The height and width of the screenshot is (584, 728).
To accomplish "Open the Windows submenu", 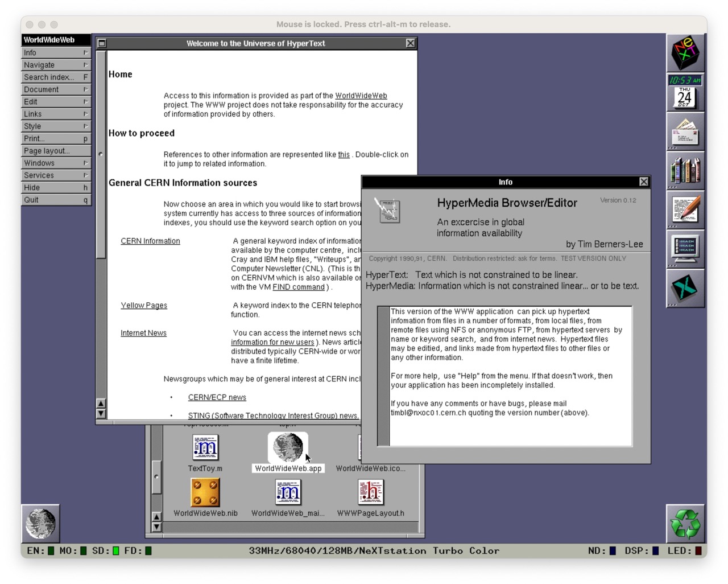I will point(56,163).
